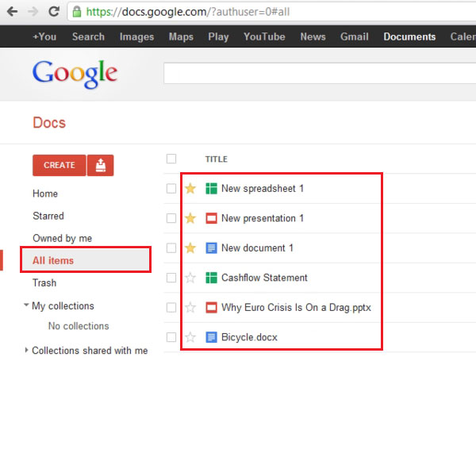476x476 pixels.
Task: Go to Home in the sidebar
Action: pyautogui.click(x=45, y=194)
